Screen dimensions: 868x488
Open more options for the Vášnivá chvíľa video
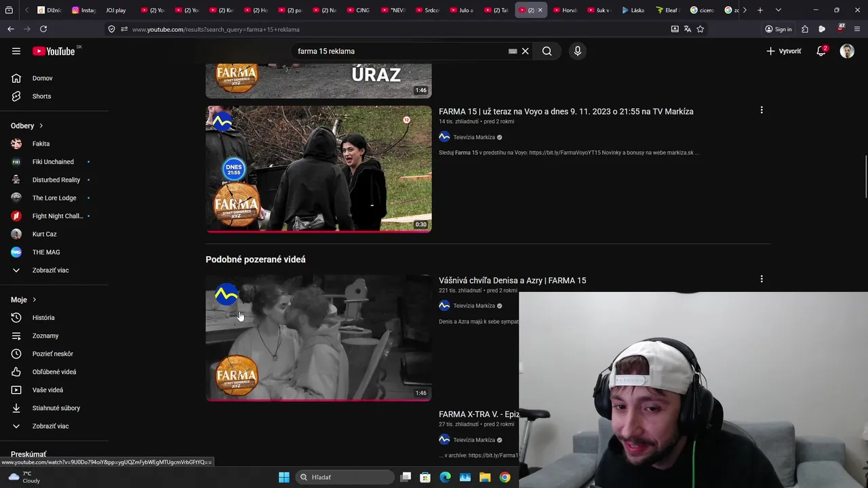point(762,279)
